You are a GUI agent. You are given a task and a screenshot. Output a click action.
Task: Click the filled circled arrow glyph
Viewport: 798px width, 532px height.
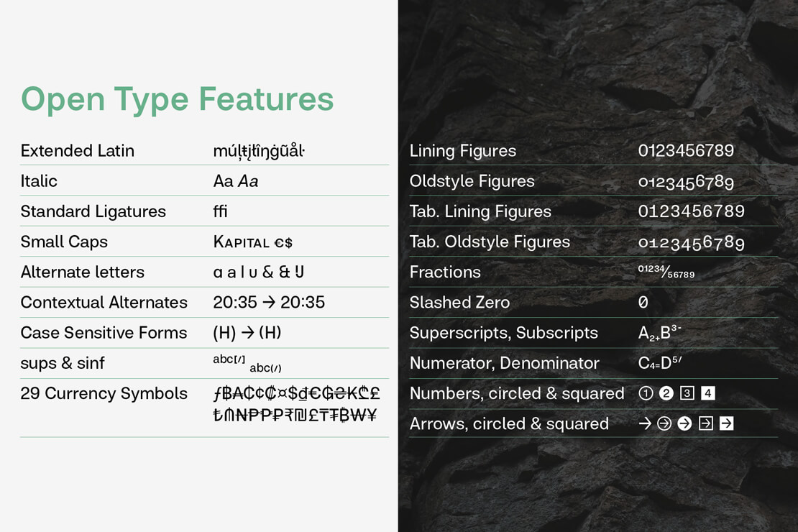(684, 423)
